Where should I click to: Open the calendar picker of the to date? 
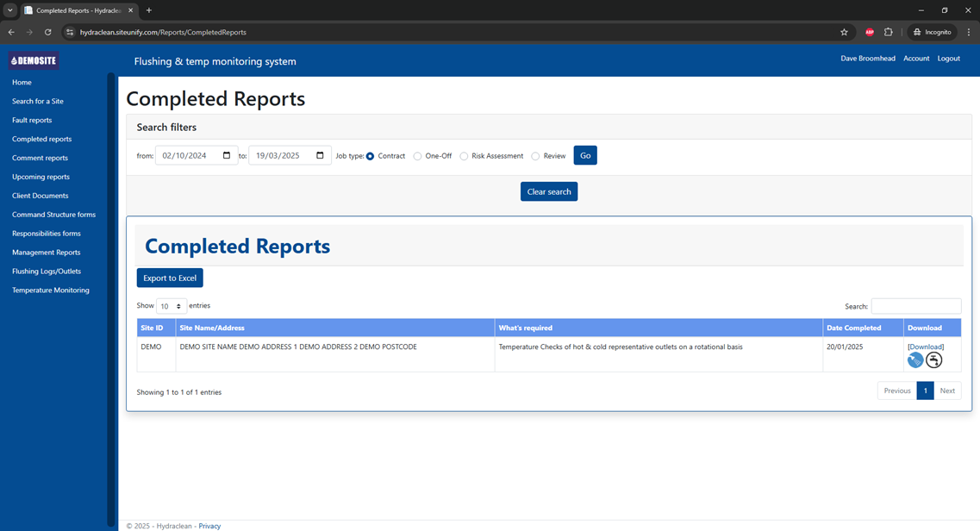point(320,155)
